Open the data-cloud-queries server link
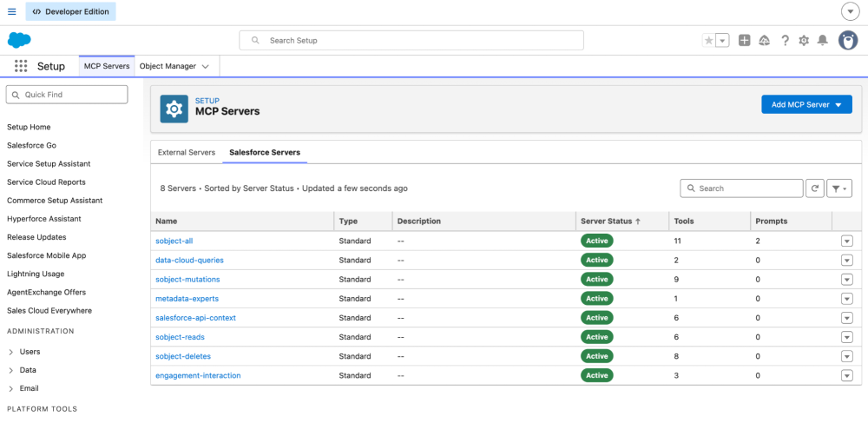868x423 pixels. [189, 261]
